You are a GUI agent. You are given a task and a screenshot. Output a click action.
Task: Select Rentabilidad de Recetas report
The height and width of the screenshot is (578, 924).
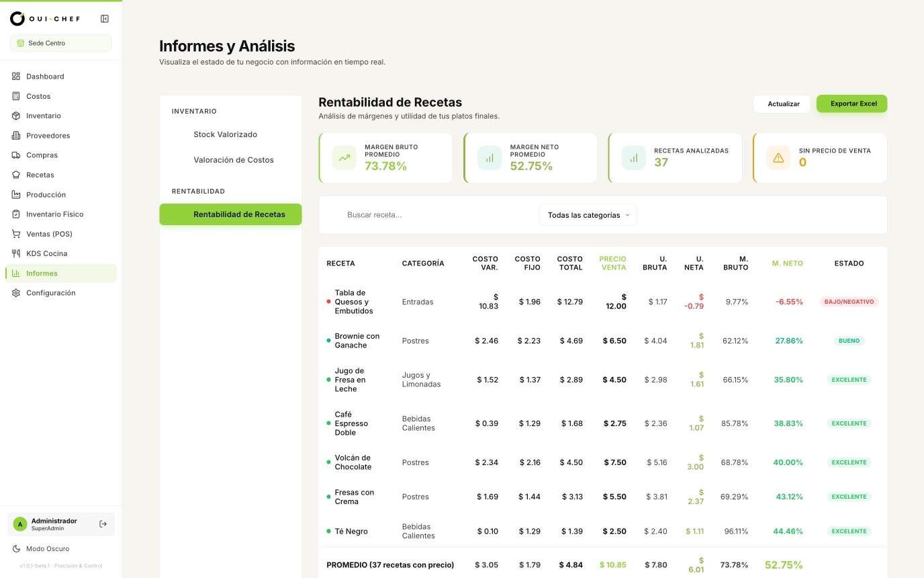click(230, 214)
